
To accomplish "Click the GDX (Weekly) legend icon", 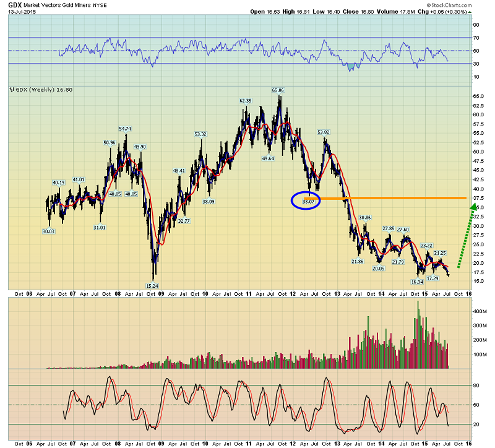I will 12,90.
